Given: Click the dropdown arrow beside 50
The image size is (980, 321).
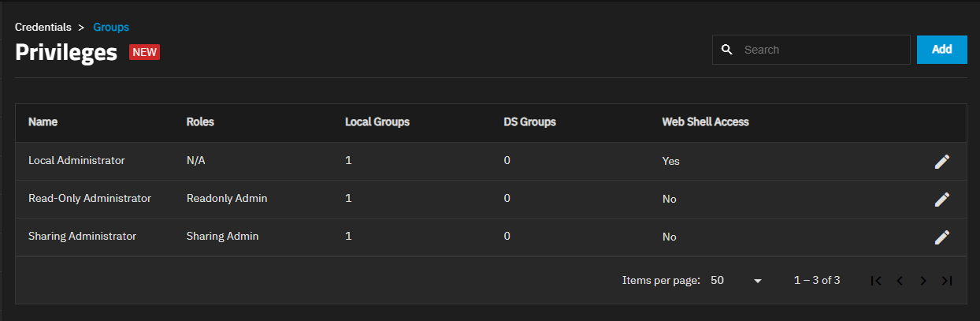Looking at the screenshot, I should 758,281.
